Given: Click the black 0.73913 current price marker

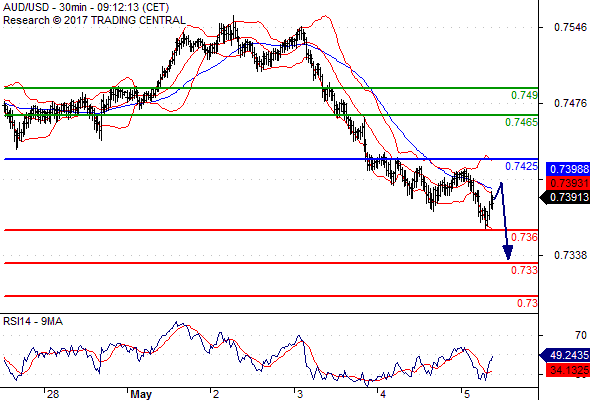Looking at the screenshot, I should pyautogui.click(x=565, y=197).
